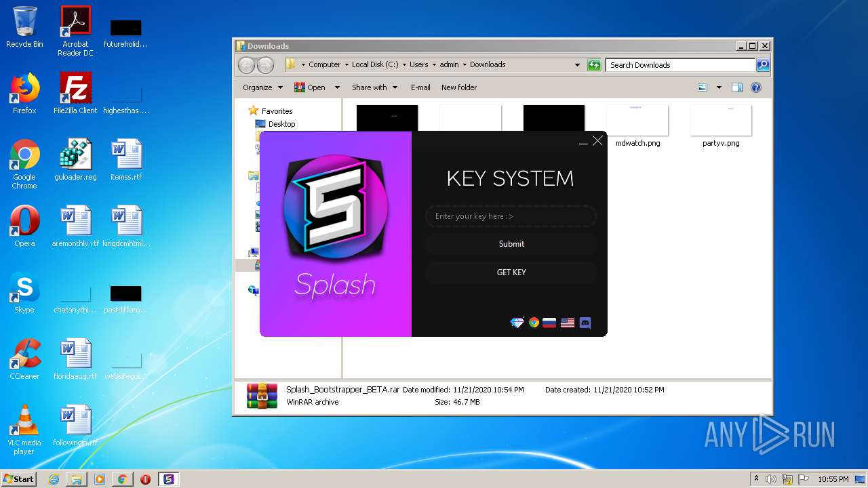Open Firefox desktop shortcut

pos(24,94)
